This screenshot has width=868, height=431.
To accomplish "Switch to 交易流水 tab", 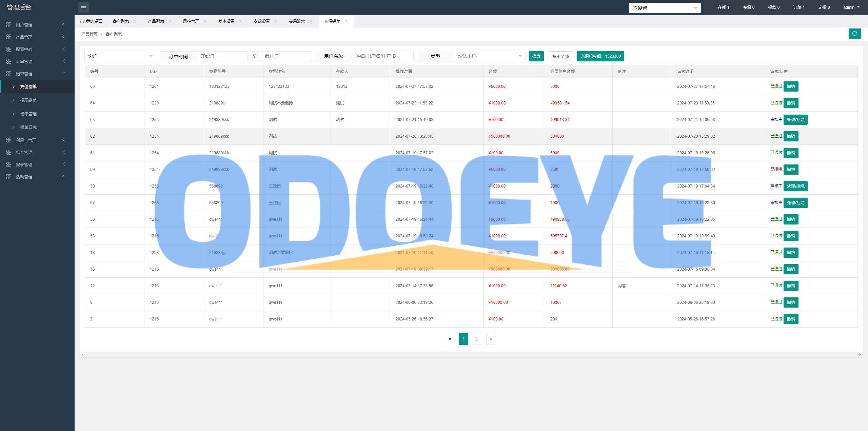I will 297,21.
